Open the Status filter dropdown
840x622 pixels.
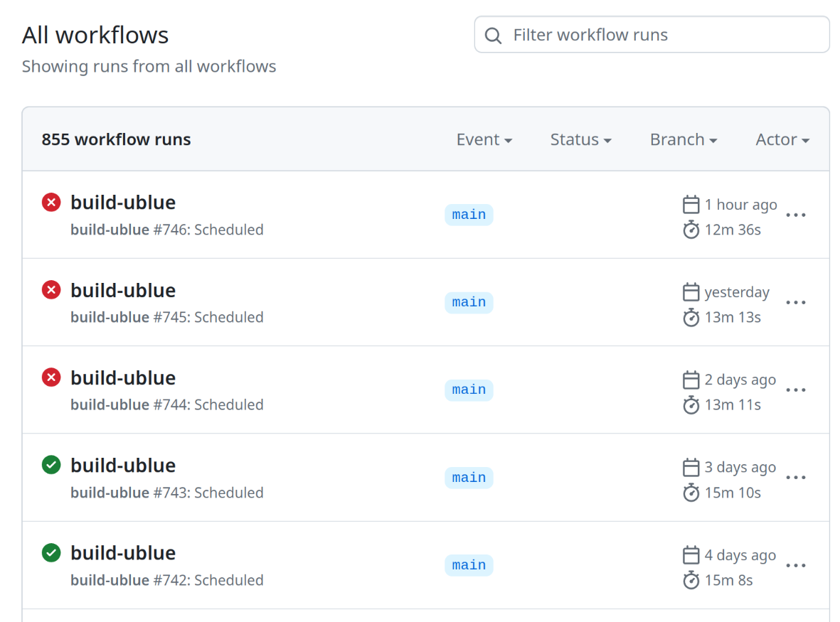(x=580, y=139)
